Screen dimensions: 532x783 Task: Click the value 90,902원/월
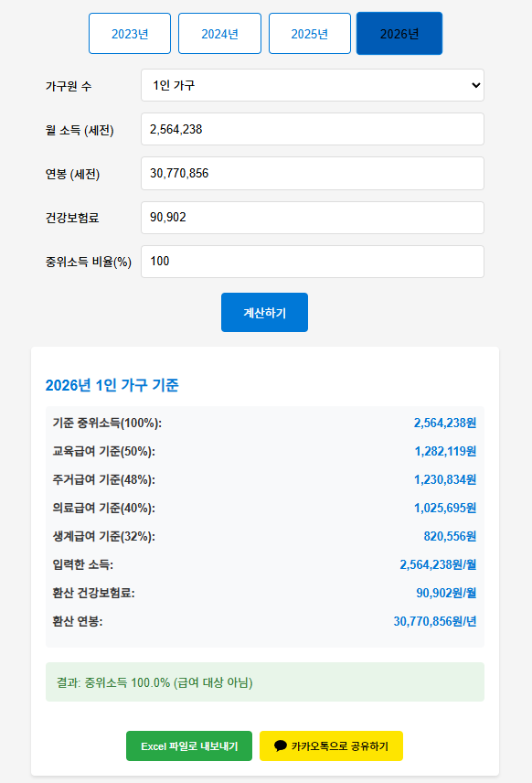point(446,593)
